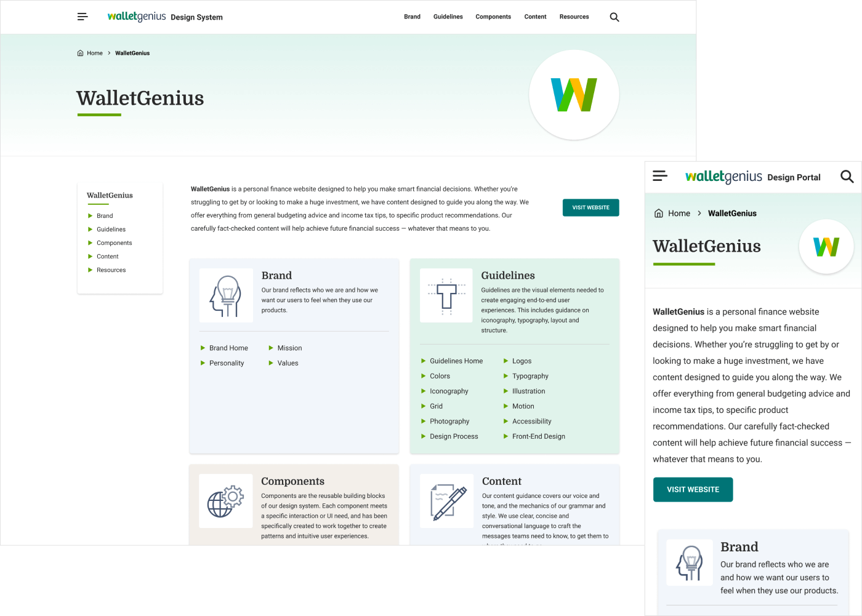Viewport: 862px width, 616px height.
Task: Click WalletGenius sidebar title
Action: pyautogui.click(x=110, y=195)
